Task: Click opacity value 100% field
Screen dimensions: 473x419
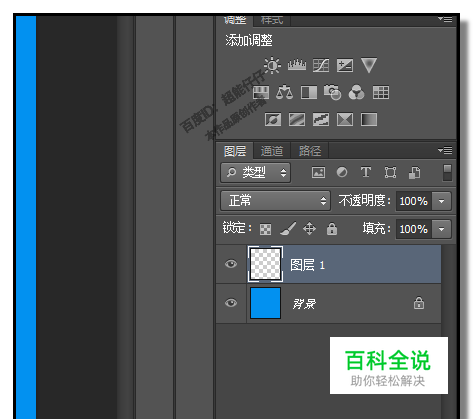Action: (414, 201)
